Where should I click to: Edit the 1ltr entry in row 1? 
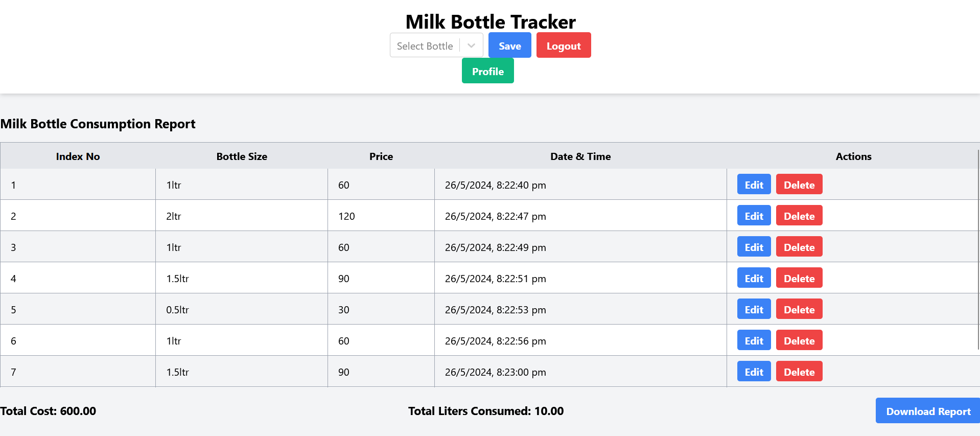[753, 184]
